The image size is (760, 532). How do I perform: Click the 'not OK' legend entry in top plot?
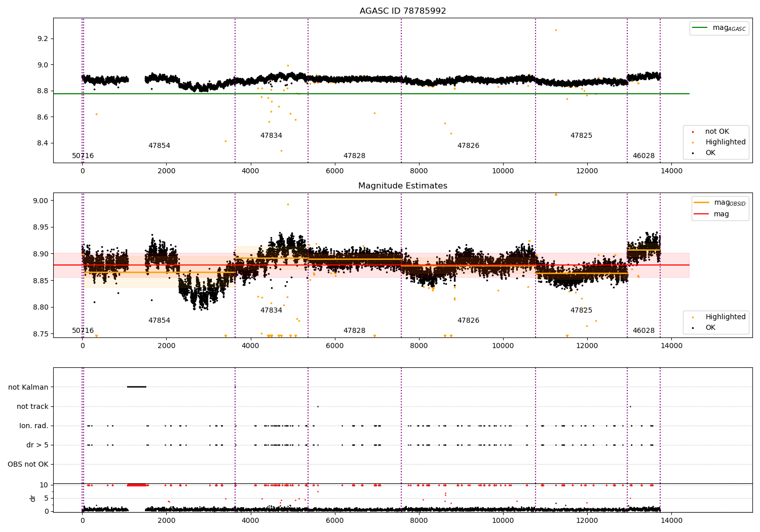point(717,132)
